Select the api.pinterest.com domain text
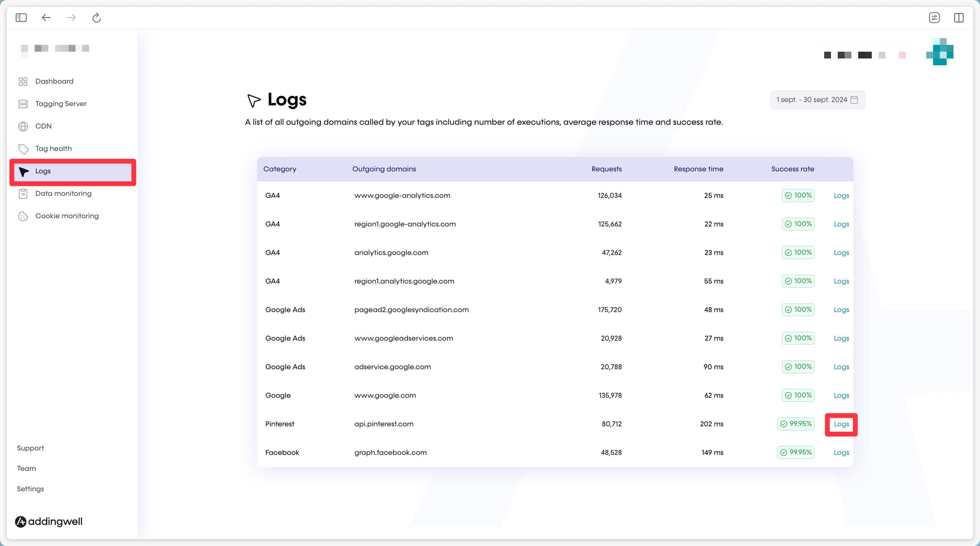Image resolution: width=980 pixels, height=546 pixels. tap(383, 424)
